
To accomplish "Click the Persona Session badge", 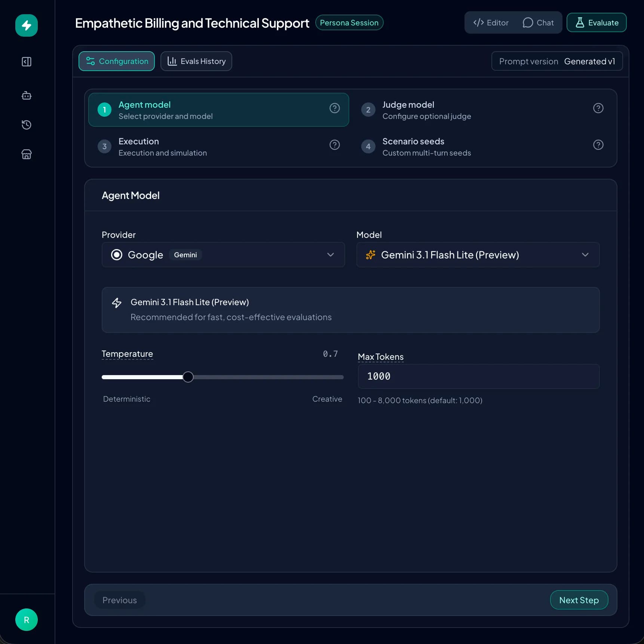I will click(349, 22).
